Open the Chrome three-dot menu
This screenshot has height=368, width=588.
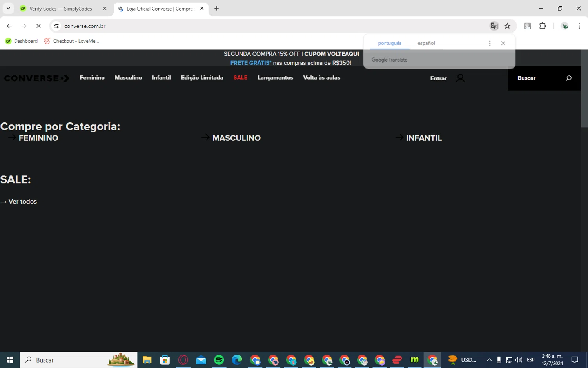(x=579, y=26)
